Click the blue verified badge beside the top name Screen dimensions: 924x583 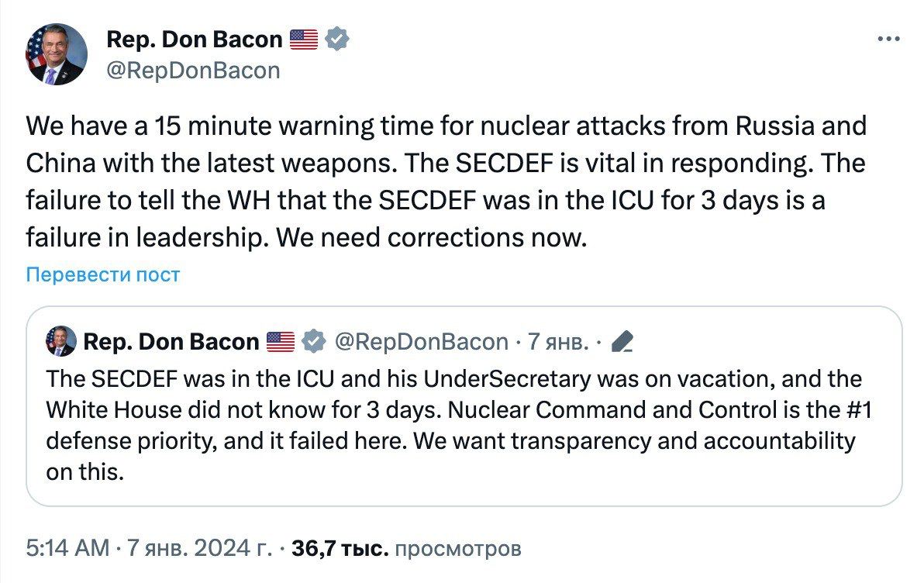[336, 40]
